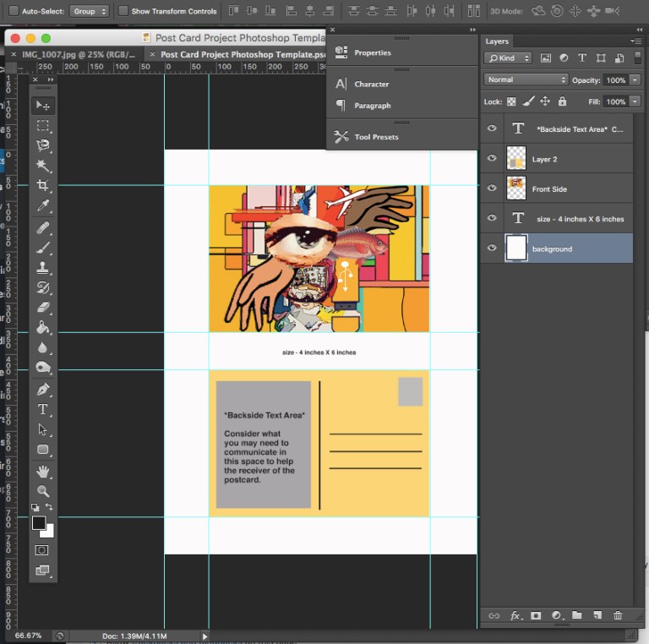Select the Paint Bucket tool
Screen dimensions: 649x644
point(42,327)
